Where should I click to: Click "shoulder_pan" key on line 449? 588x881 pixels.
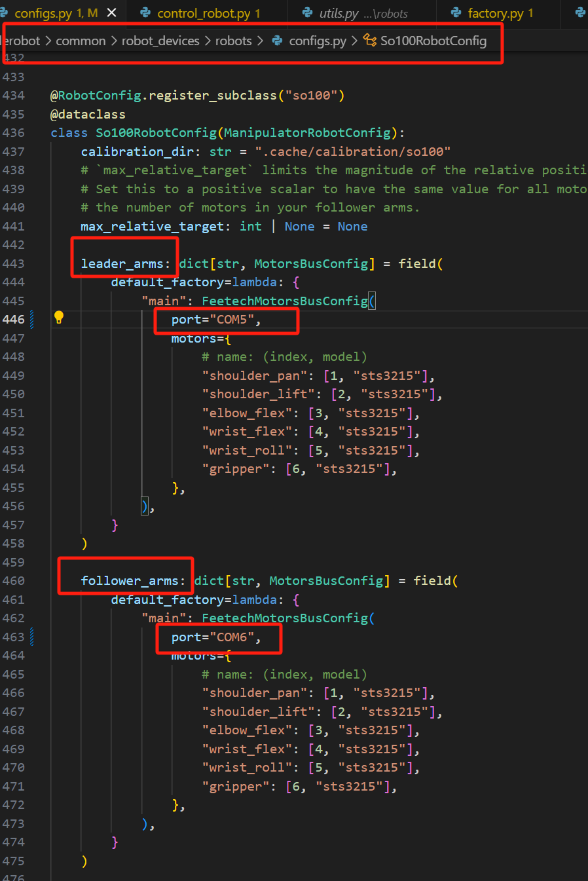pyautogui.click(x=255, y=375)
